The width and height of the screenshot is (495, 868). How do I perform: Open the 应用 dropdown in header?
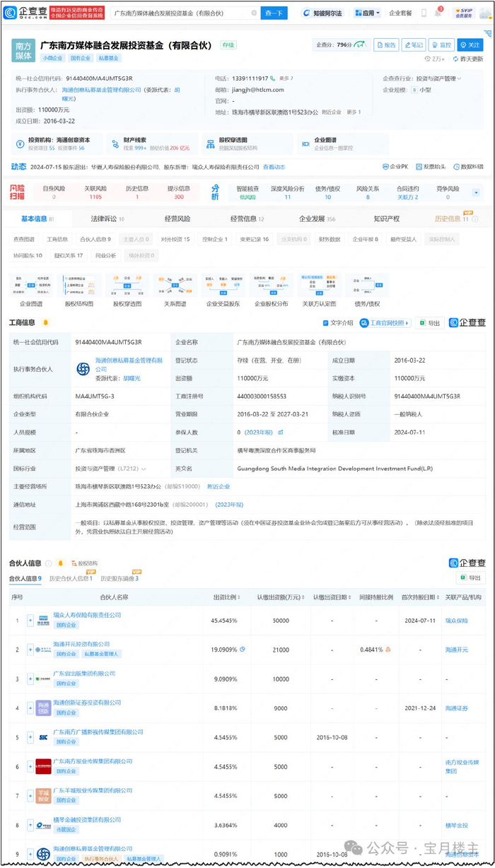367,13
